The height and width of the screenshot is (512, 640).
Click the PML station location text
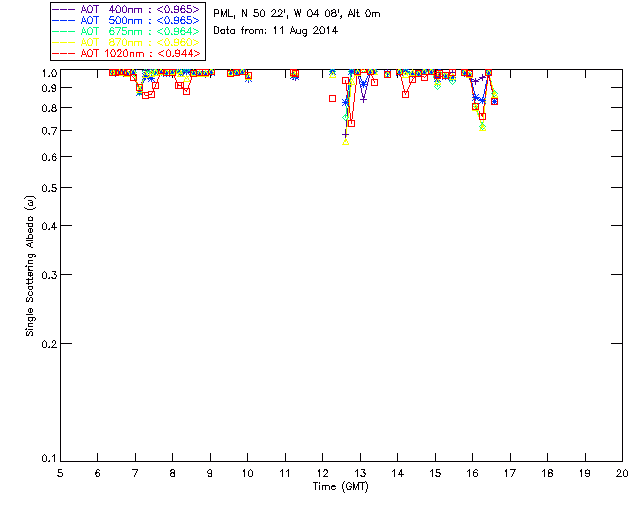(297, 14)
